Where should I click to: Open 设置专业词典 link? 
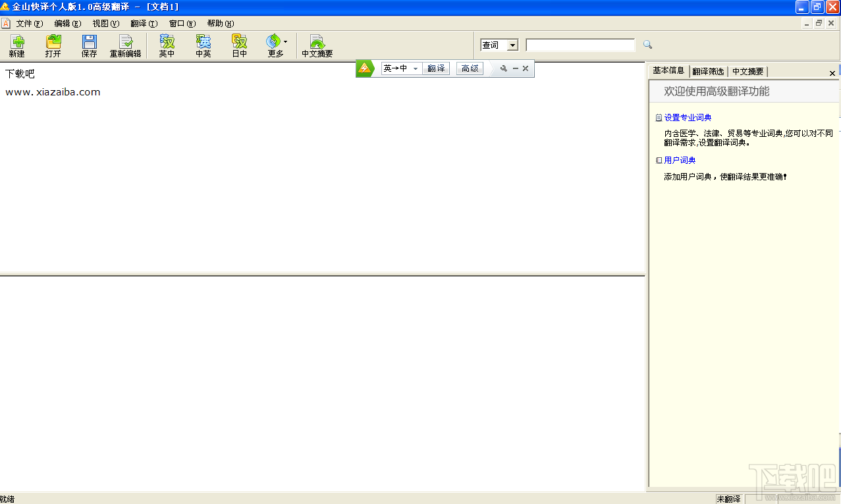tap(688, 118)
